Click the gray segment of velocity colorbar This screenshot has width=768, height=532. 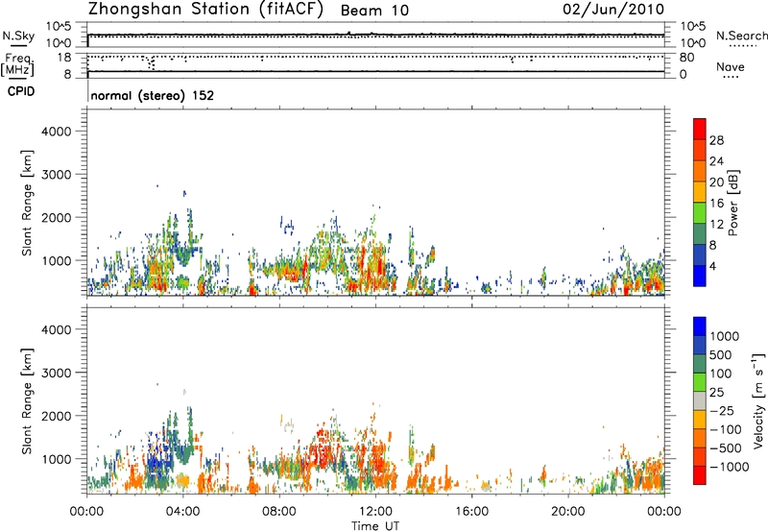700,400
